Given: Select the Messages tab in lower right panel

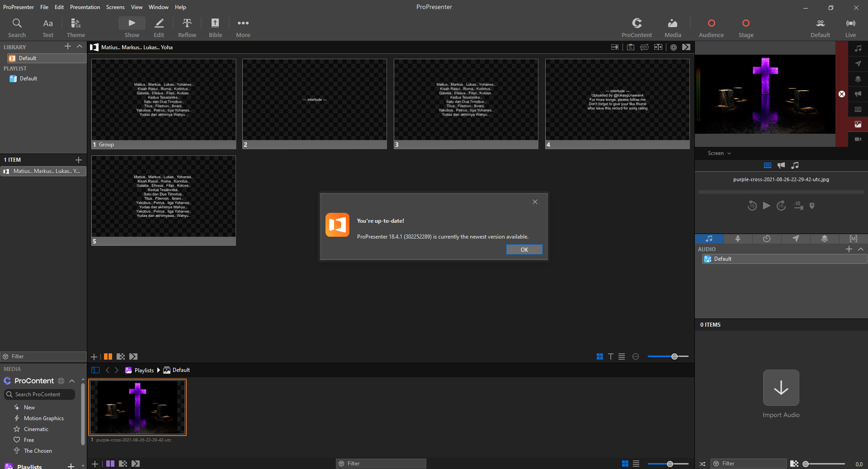Looking at the screenshot, I should click(796, 239).
